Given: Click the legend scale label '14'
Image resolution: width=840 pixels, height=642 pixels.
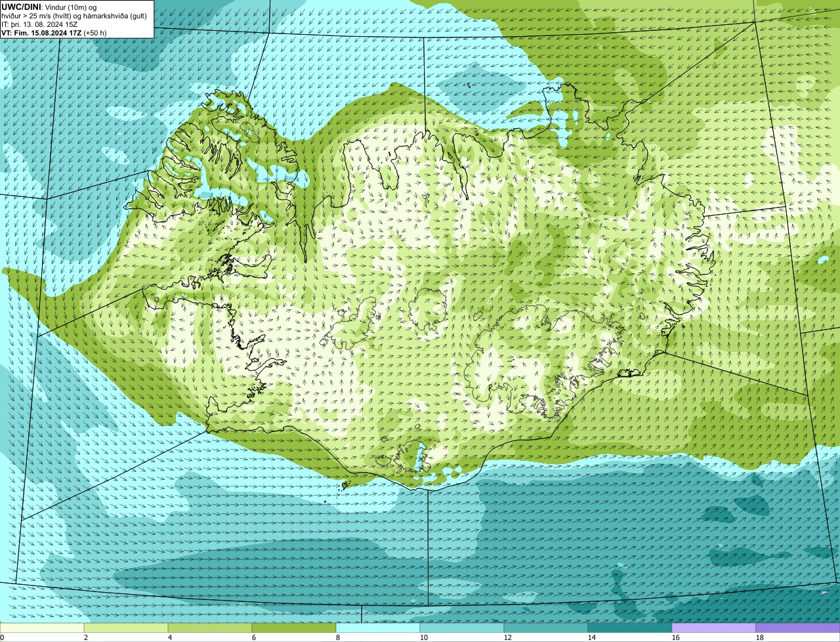Looking at the screenshot, I should pos(592,637).
